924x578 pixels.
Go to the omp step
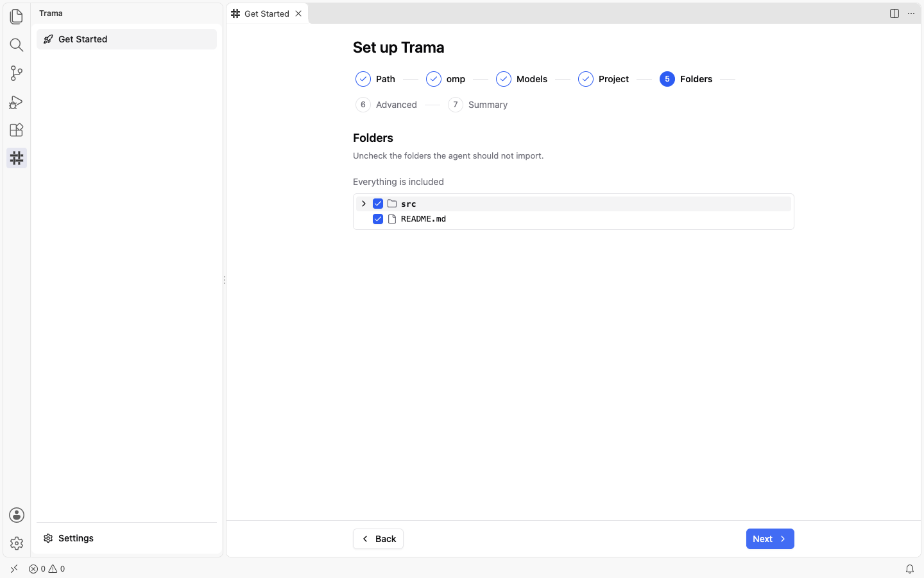(x=446, y=79)
